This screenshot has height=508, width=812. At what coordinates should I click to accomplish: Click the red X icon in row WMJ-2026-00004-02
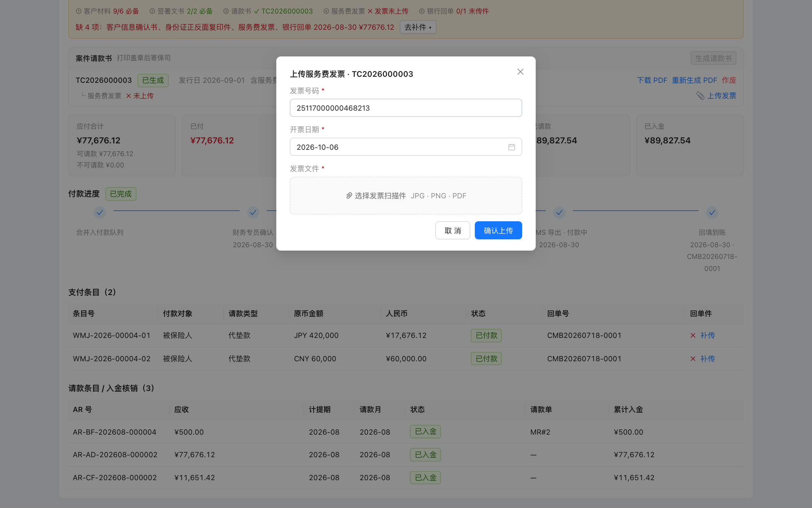[693, 359]
